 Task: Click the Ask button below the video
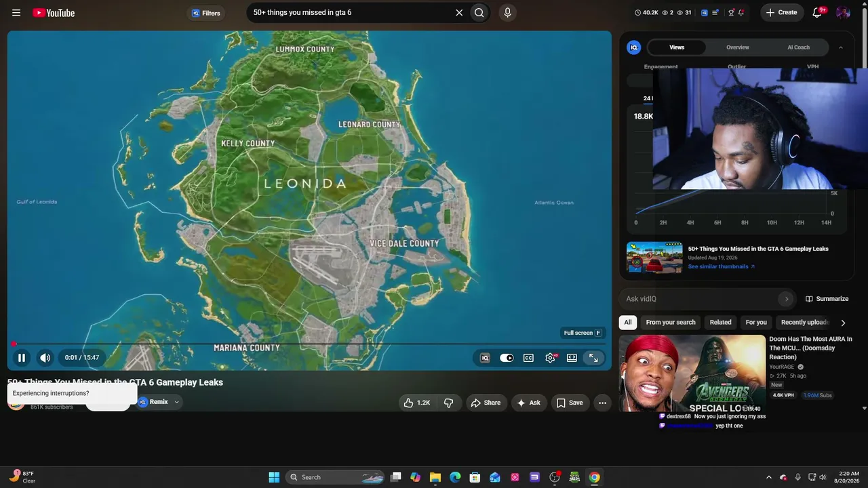(529, 403)
